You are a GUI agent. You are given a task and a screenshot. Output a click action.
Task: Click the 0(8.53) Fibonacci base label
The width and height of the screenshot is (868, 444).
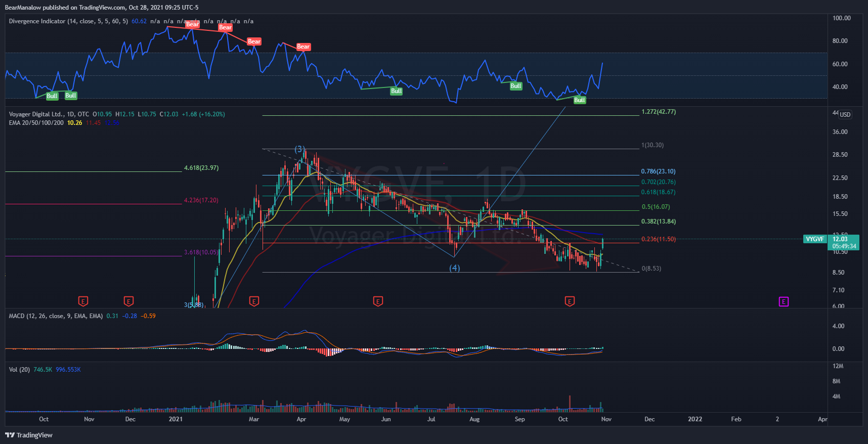[652, 269]
